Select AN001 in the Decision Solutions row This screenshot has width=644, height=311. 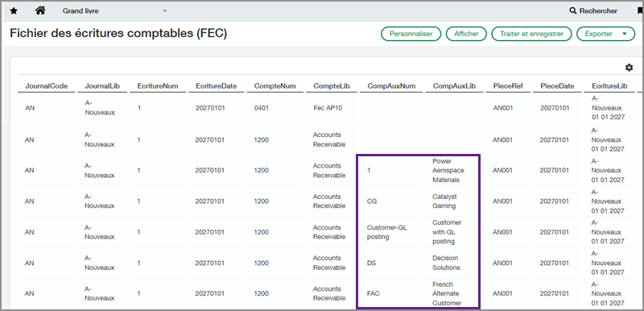pos(502,263)
